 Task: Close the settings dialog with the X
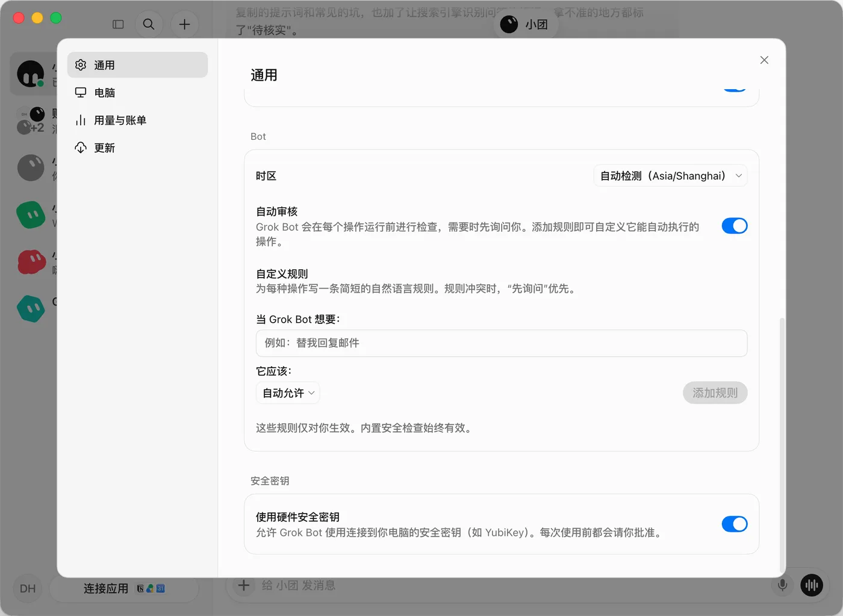764,60
